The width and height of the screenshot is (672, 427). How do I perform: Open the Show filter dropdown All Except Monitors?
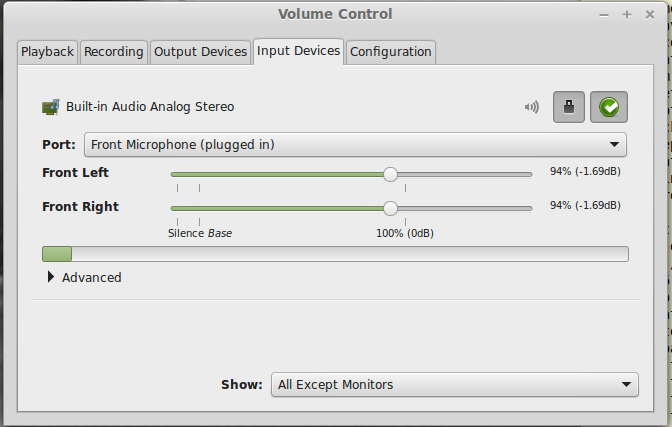(455, 385)
